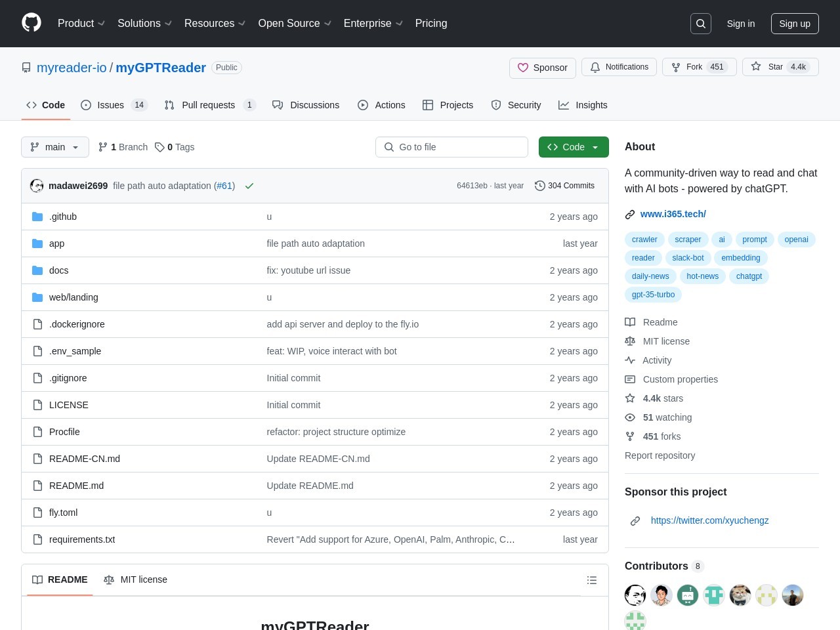Click pull request #61 link
The height and width of the screenshot is (630, 840).
click(224, 186)
